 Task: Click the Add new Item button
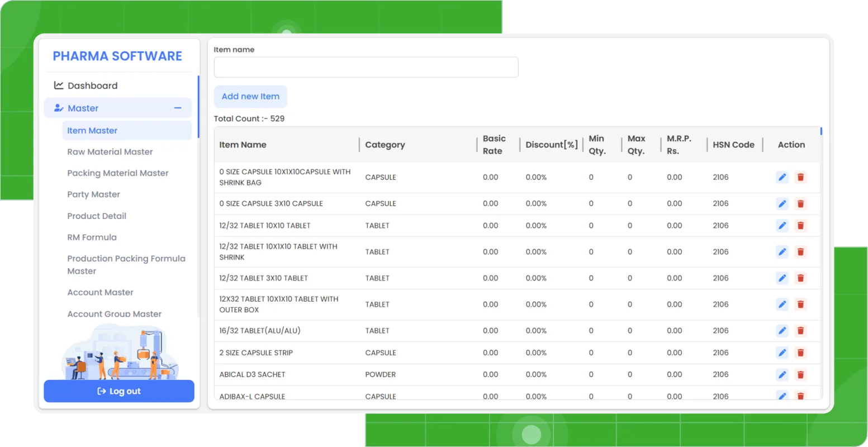pyautogui.click(x=250, y=97)
